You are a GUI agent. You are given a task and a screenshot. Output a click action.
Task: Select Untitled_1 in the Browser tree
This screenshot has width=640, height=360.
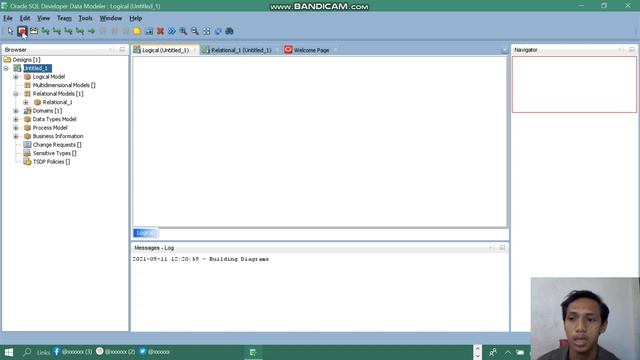[37, 68]
